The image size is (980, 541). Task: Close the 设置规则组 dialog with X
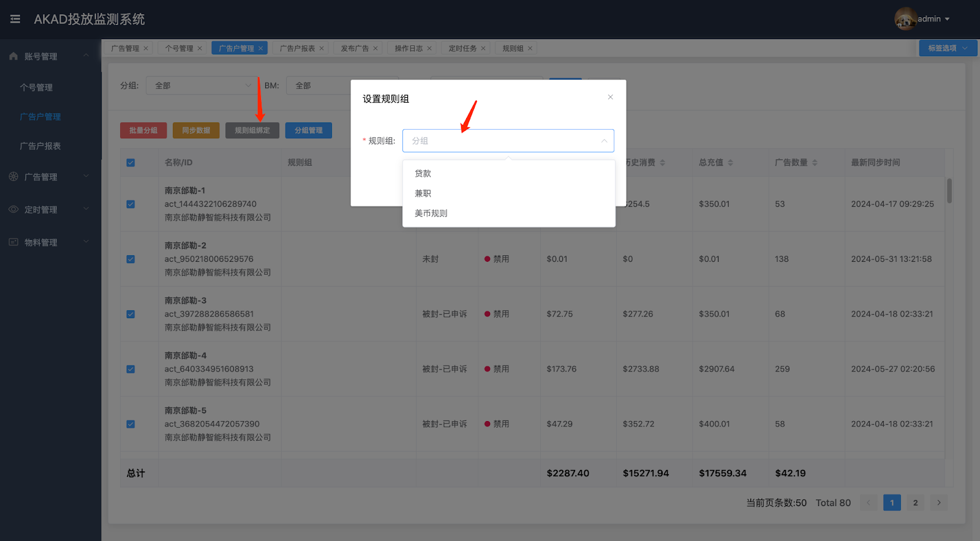click(x=610, y=97)
